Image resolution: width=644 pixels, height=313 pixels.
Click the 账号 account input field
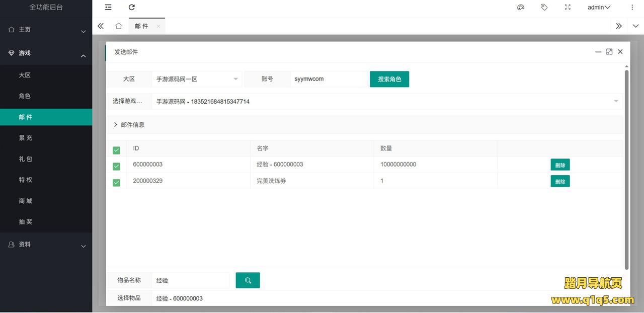(x=329, y=79)
